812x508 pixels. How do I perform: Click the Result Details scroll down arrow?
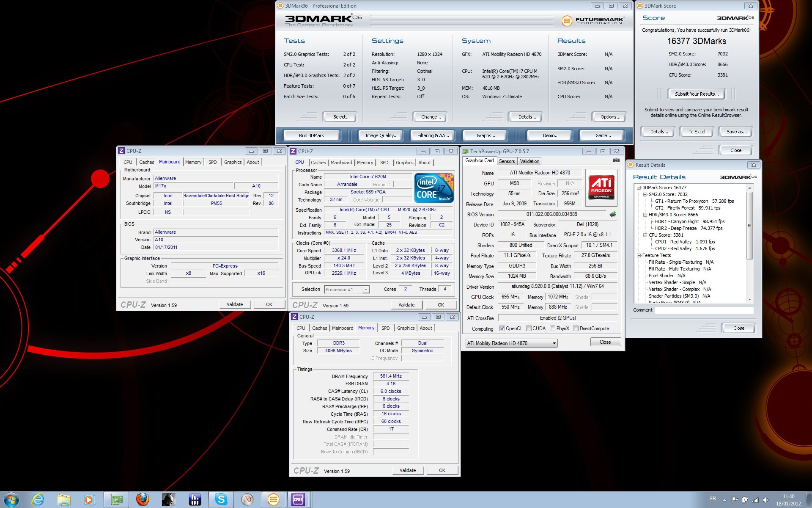pos(749,300)
